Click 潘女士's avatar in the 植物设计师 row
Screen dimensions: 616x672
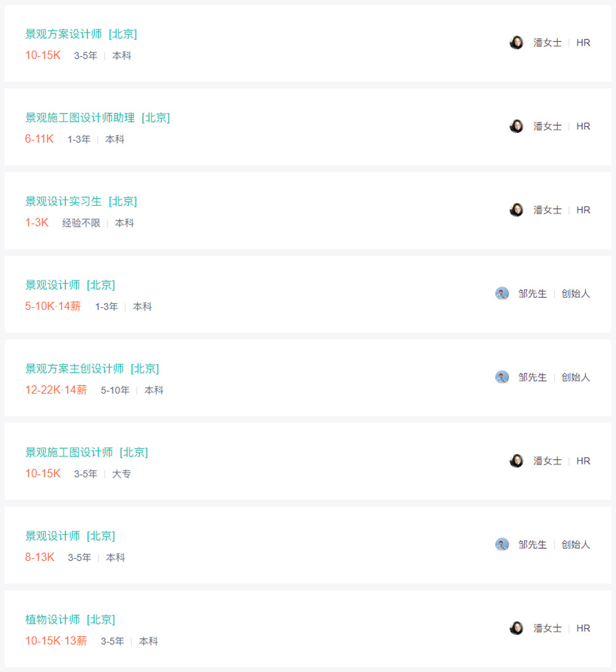click(x=516, y=628)
